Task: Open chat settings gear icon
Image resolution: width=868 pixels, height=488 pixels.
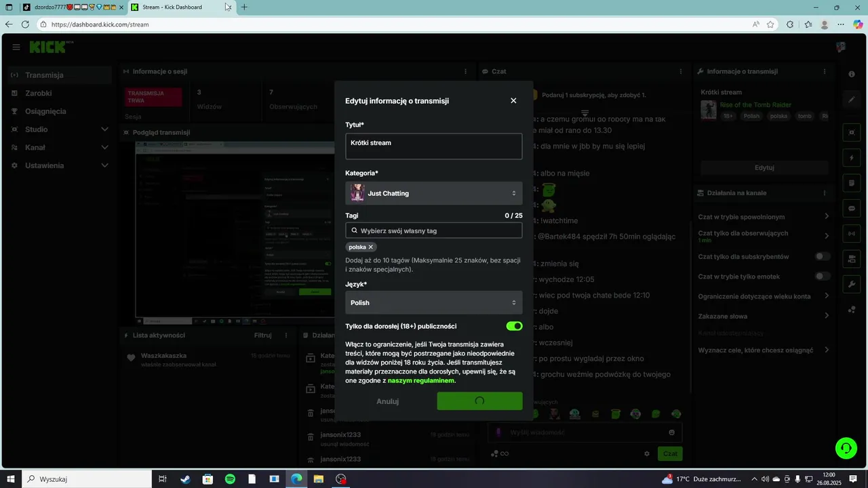Action: click(647, 453)
